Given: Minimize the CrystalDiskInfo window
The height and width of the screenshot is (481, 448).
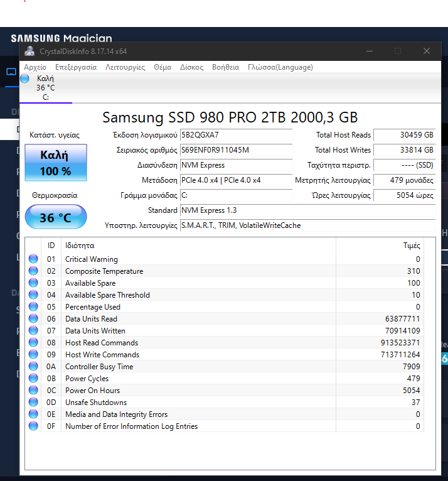Looking at the screenshot, I should pyautogui.click(x=370, y=51).
